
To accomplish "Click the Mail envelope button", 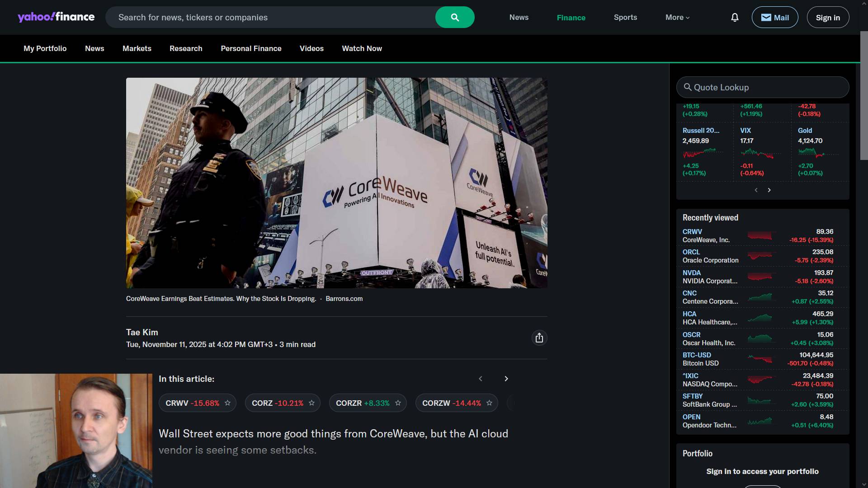I will (774, 17).
